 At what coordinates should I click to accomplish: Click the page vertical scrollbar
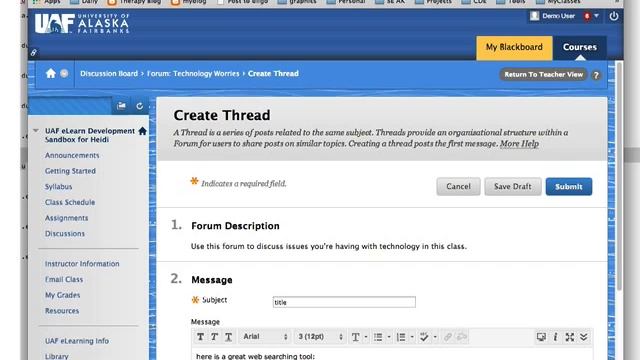pos(619,176)
